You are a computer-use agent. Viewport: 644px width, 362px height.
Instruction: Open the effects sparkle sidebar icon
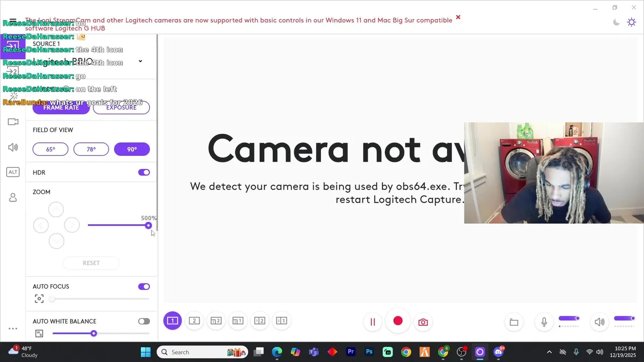coord(13,96)
